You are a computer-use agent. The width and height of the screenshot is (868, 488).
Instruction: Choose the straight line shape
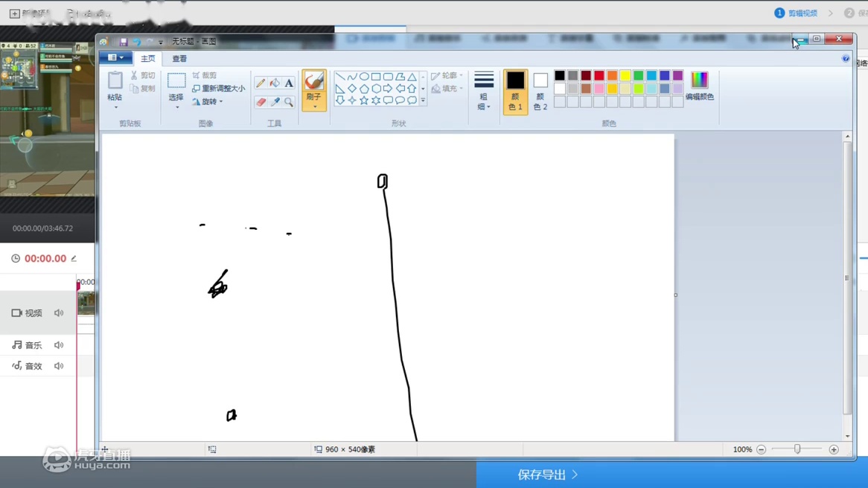[340, 77]
